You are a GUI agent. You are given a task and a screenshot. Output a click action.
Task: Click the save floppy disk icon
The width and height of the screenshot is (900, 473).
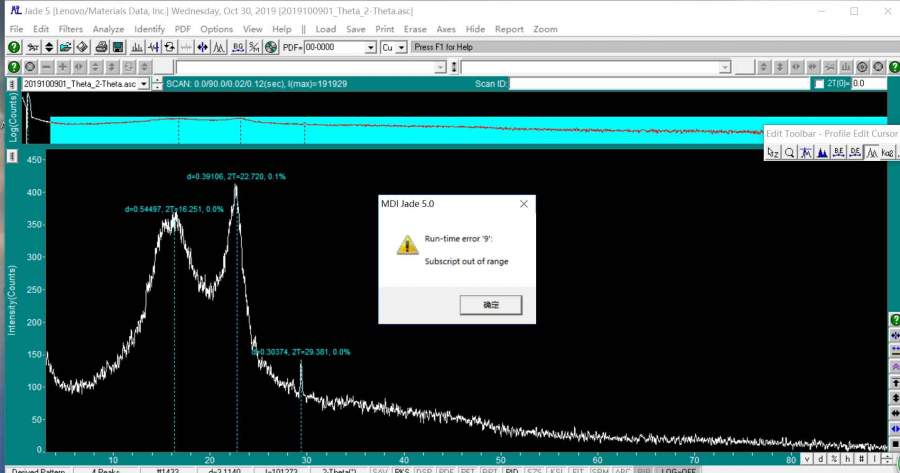pos(118,47)
